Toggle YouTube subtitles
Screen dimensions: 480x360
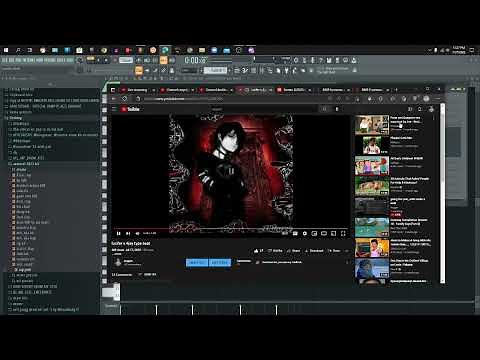295,233
